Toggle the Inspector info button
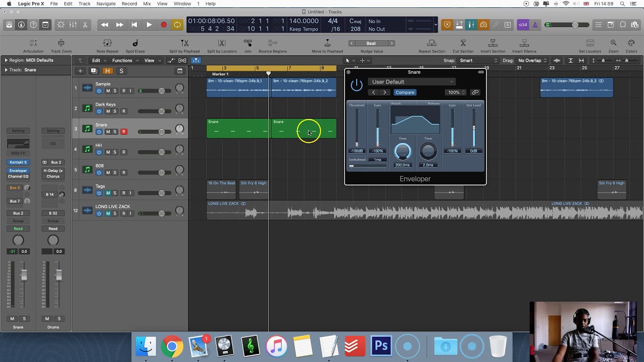The width and height of the screenshot is (644, 362). (21, 25)
